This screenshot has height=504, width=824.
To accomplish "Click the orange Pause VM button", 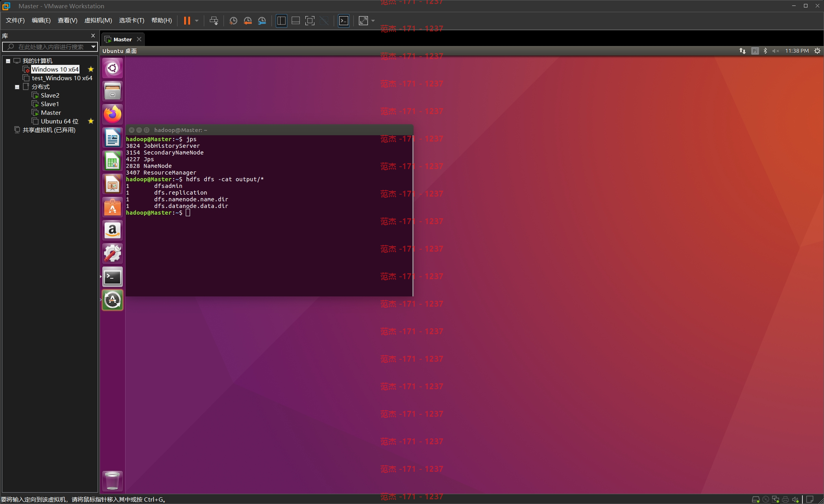I will pos(187,20).
